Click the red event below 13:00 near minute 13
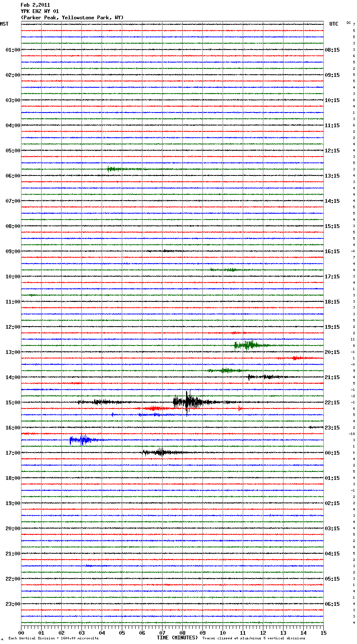Screen dimensions: 357x644 (x=296, y=358)
